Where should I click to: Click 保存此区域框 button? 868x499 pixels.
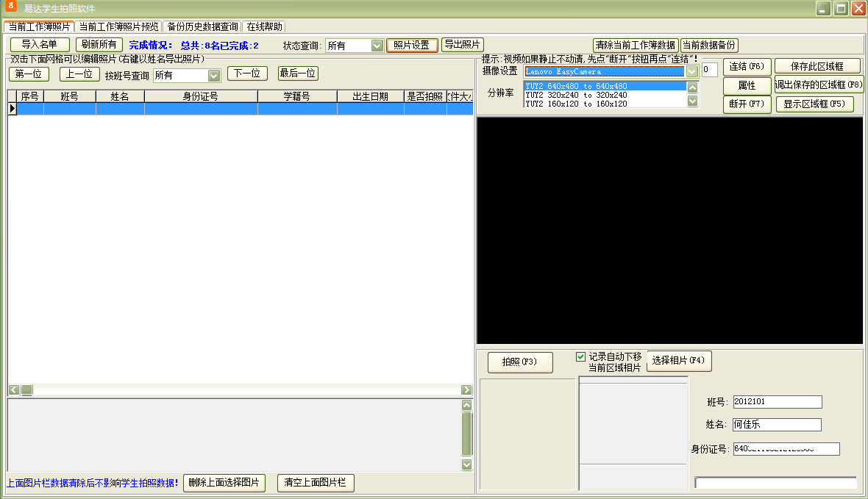817,66
